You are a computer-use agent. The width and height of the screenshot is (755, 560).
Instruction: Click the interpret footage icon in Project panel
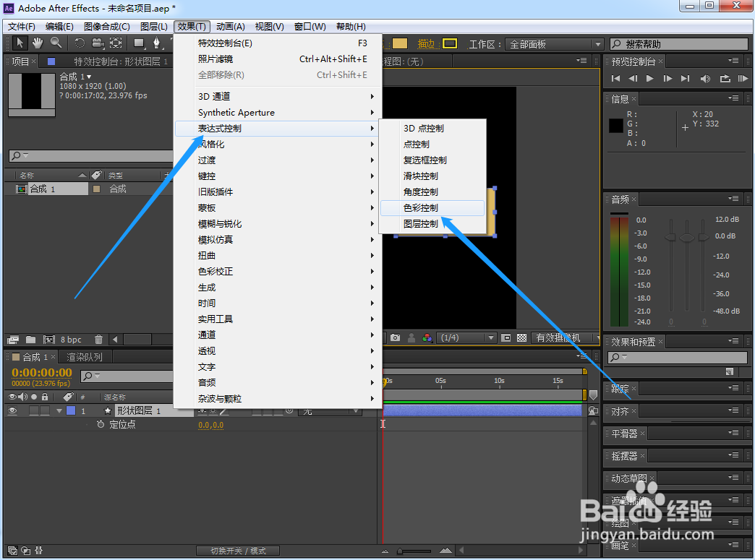[x=13, y=340]
